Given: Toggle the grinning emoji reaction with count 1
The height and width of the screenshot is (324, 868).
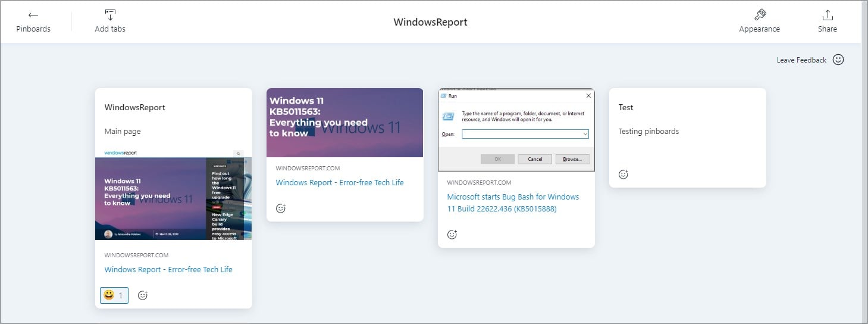Looking at the screenshot, I should [114, 295].
